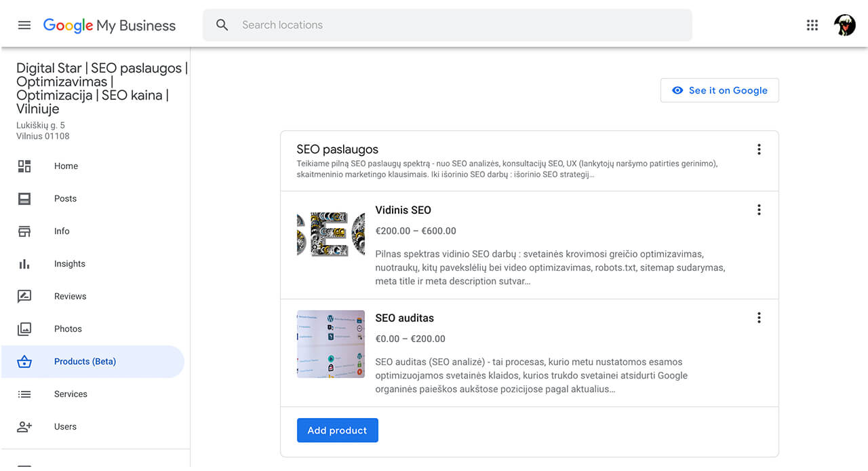Screen dimensions: 868x471
Task: Open Posts section
Action: 93,199
